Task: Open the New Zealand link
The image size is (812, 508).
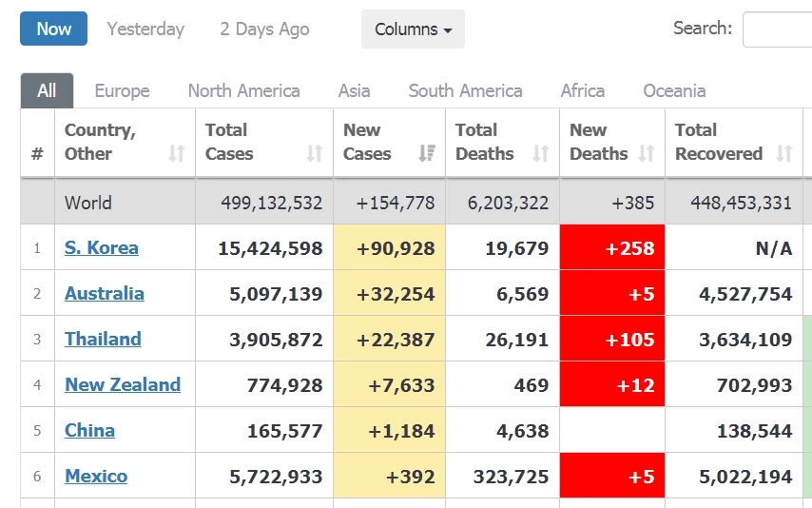Action: [x=122, y=385]
